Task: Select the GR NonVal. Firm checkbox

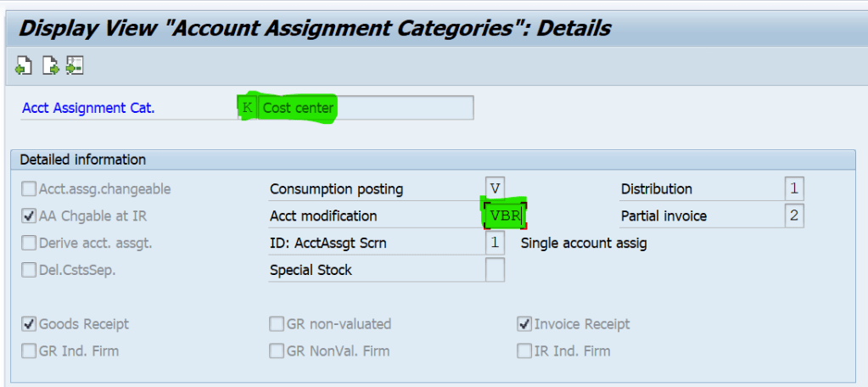Action: pyautogui.click(x=277, y=351)
